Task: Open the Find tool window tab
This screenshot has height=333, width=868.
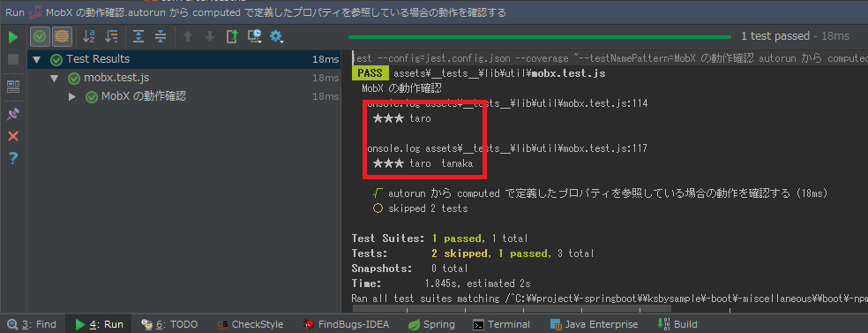Action: coord(32,324)
